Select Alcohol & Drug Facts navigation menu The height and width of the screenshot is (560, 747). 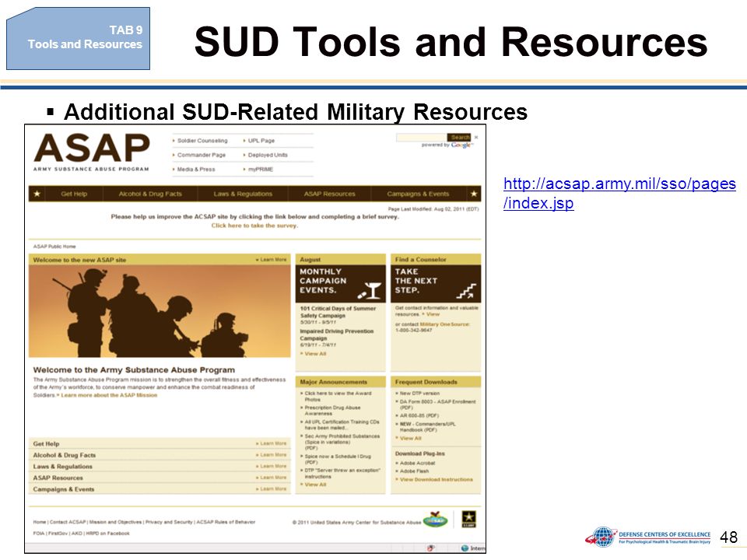150,194
